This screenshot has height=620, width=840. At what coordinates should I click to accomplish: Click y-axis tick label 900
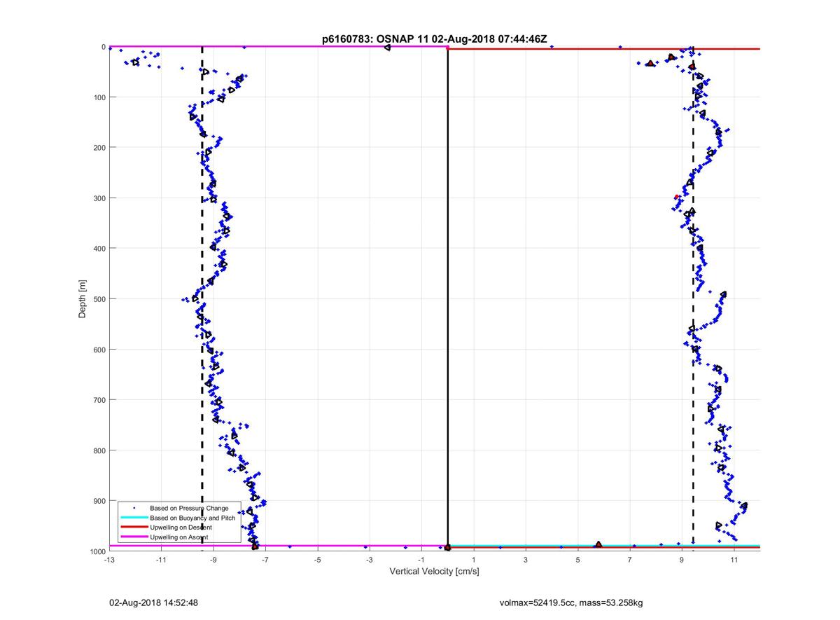pyautogui.click(x=99, y=501)
